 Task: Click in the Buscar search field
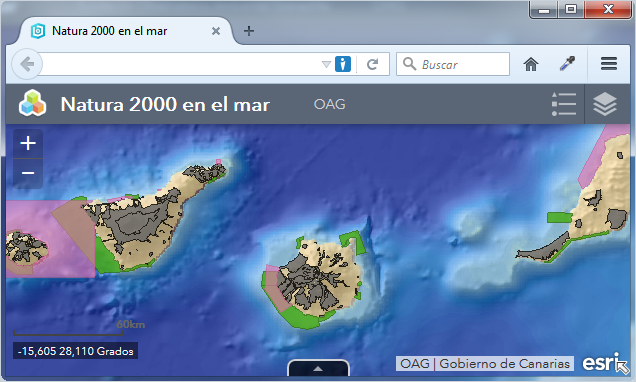click(453, 64)
